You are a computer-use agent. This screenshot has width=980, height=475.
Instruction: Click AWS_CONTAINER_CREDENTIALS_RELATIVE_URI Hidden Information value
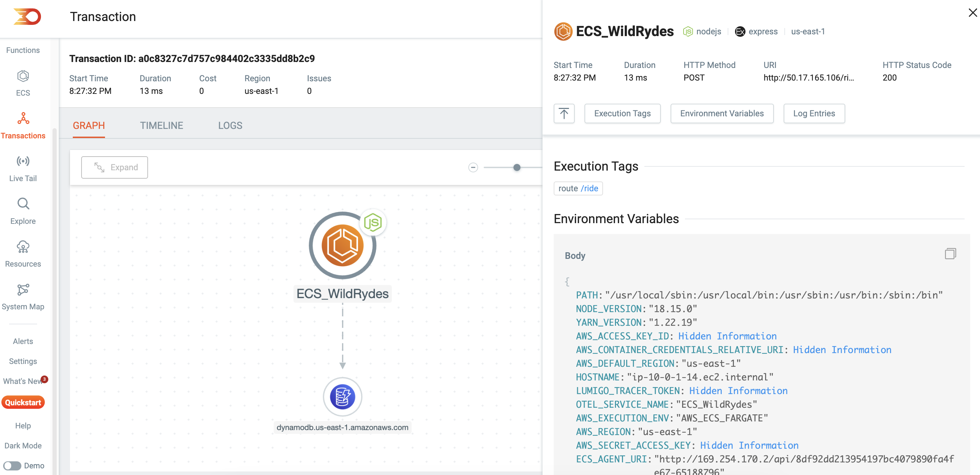[x=842, y=350]
